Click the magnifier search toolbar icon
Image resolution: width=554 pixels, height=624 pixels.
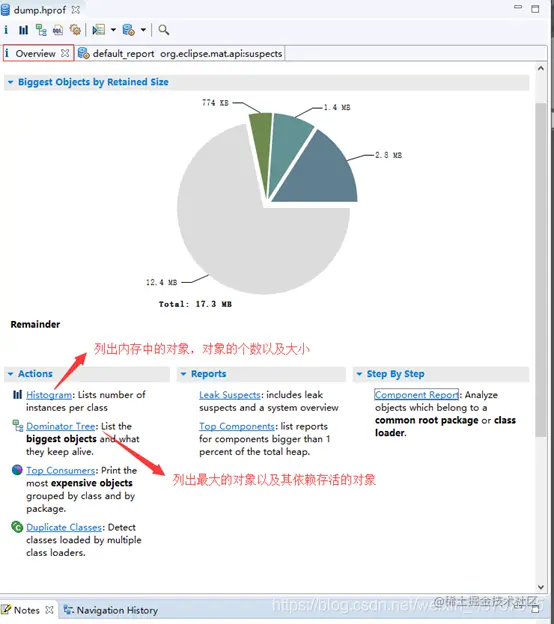pos(164,30)
